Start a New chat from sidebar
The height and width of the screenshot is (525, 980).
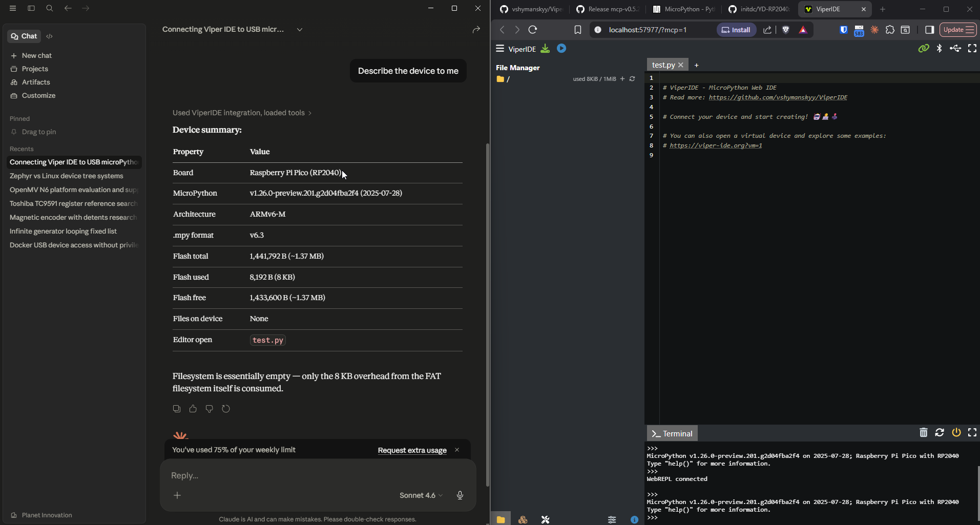(x=36, y=55)
